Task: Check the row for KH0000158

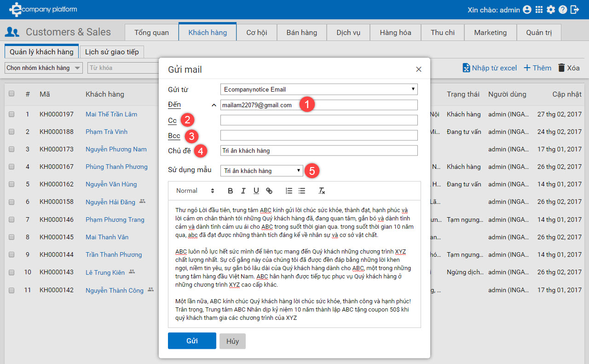Action: 12,202
